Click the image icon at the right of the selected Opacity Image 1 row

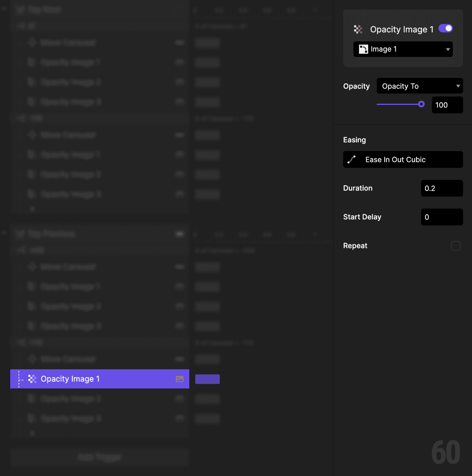tap(180, 379)
